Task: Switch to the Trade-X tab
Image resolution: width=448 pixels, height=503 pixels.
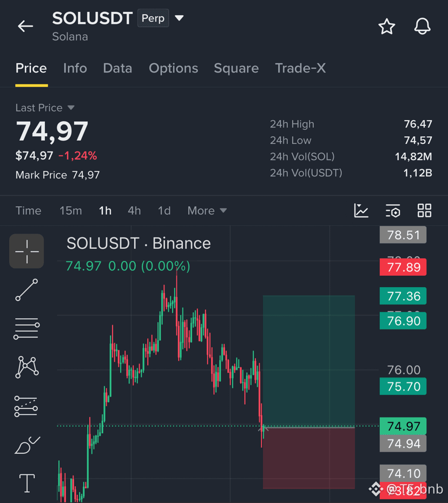Action: pyautogui.click(x=300, y=68)
